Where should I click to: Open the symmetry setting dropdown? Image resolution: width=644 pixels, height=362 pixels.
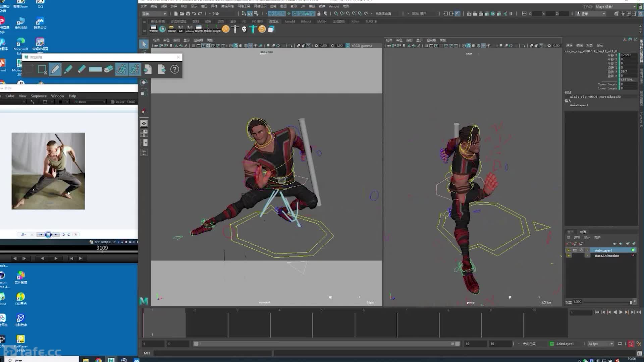(x=420, y=14)
